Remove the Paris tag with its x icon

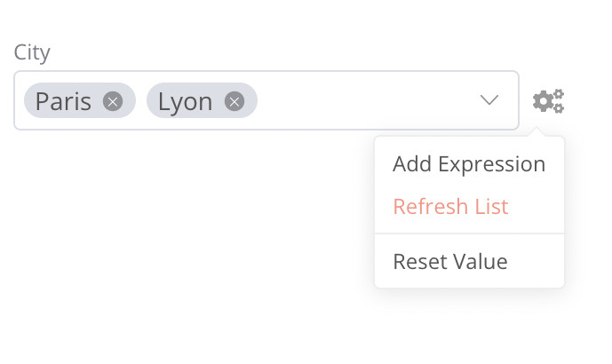[x=112, y=101]
